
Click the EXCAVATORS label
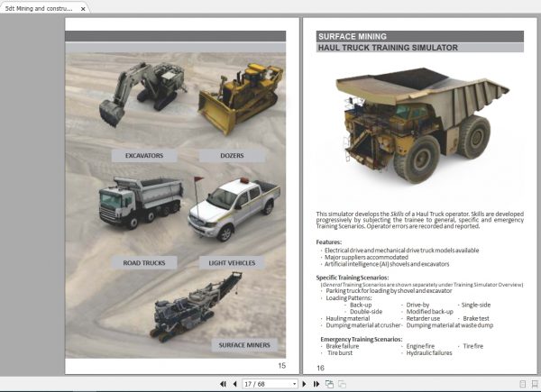144,156
